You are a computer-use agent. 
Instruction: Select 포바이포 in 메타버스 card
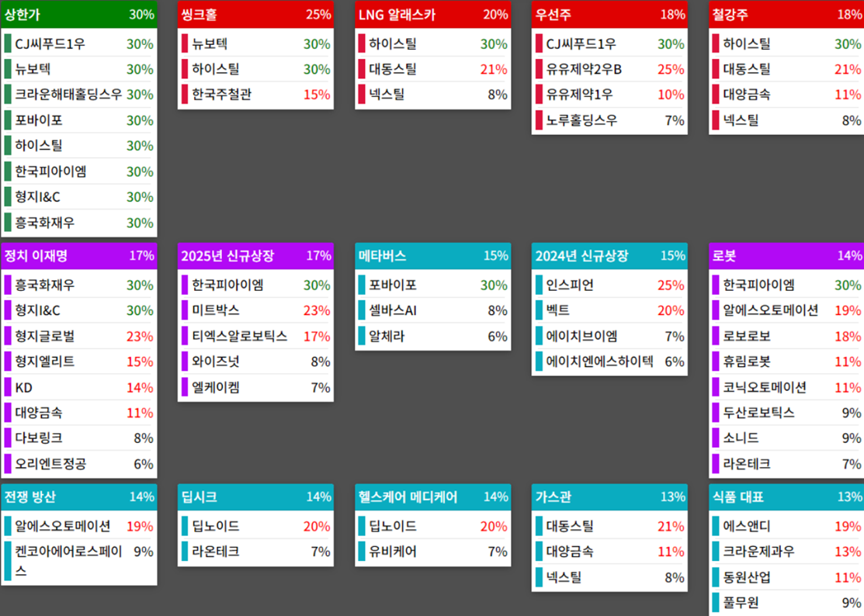(x=432, y=286)
